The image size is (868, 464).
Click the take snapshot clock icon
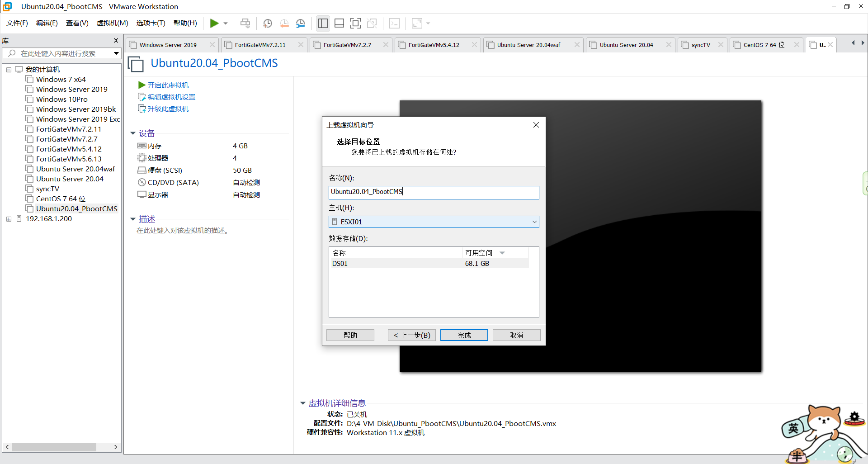[x=268, y=23]
